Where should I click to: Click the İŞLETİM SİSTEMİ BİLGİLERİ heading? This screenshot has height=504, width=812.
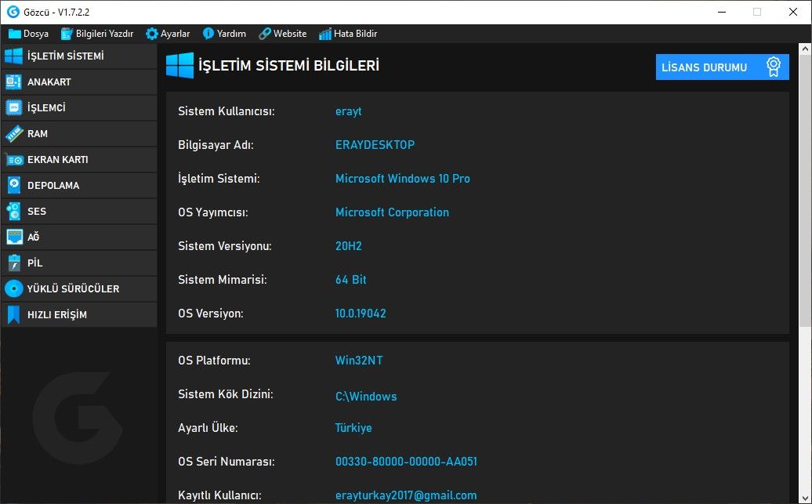pos(288,66)
